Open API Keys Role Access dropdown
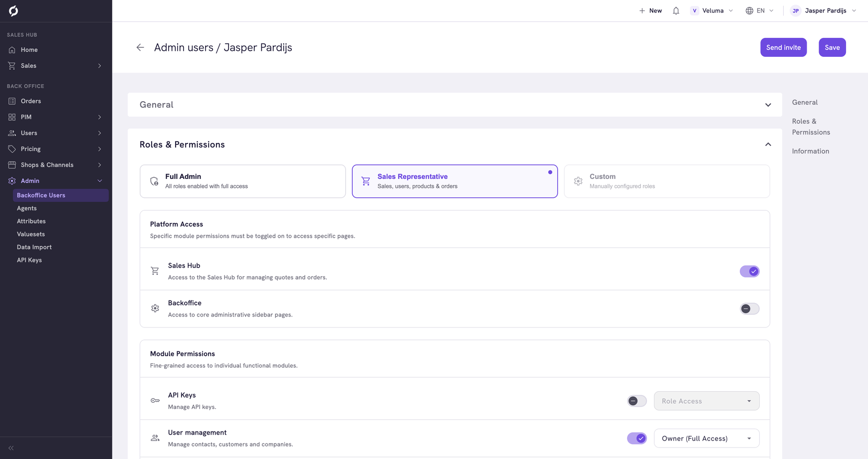868x459 pixels. pyautogui.click(x=706, y=401)
